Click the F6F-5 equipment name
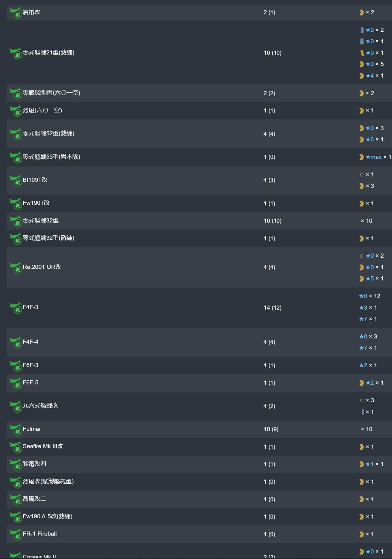The width and height of the screenshot is (392, 559). pyautogui.click(x=30, y=382)
